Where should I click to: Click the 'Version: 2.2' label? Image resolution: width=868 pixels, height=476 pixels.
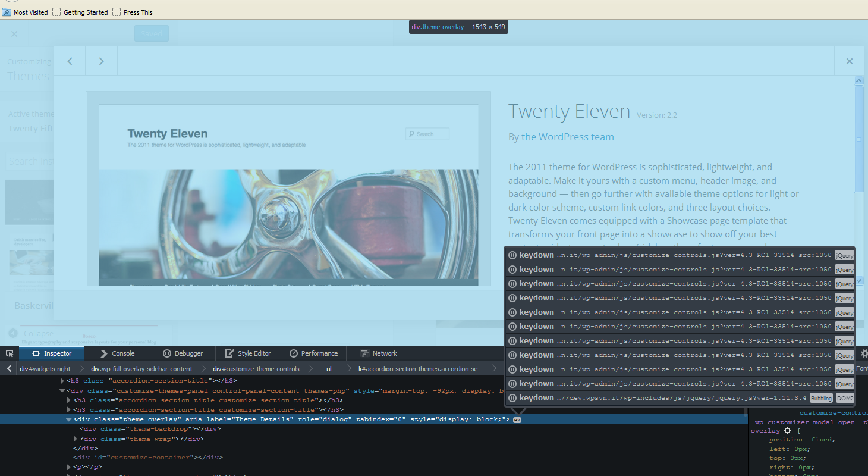coord(657,115)
